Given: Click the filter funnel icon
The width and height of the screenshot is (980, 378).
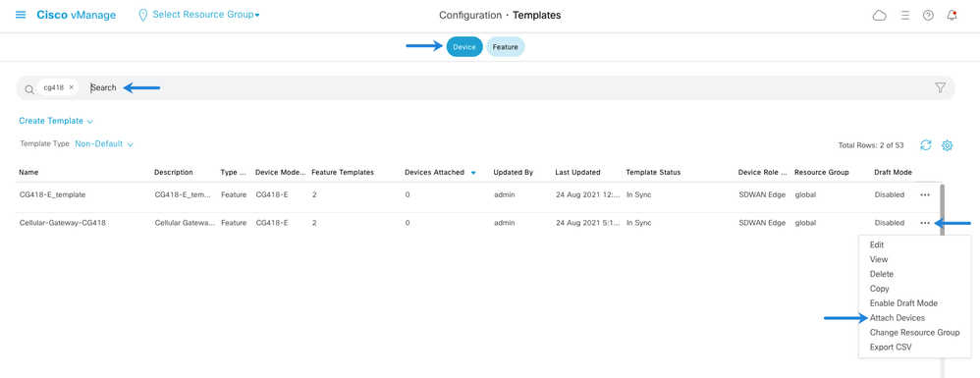Looking at the screenshot, I should pyautogui.click(x=940, y=88).
